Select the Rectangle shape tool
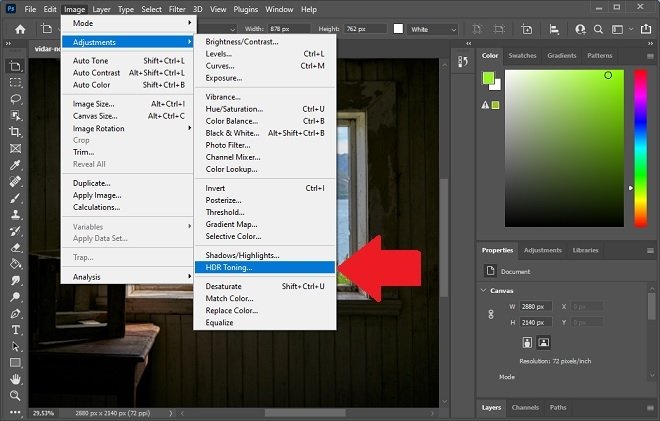The height and width of the screenshot is (421, 660). pos(15,363)
